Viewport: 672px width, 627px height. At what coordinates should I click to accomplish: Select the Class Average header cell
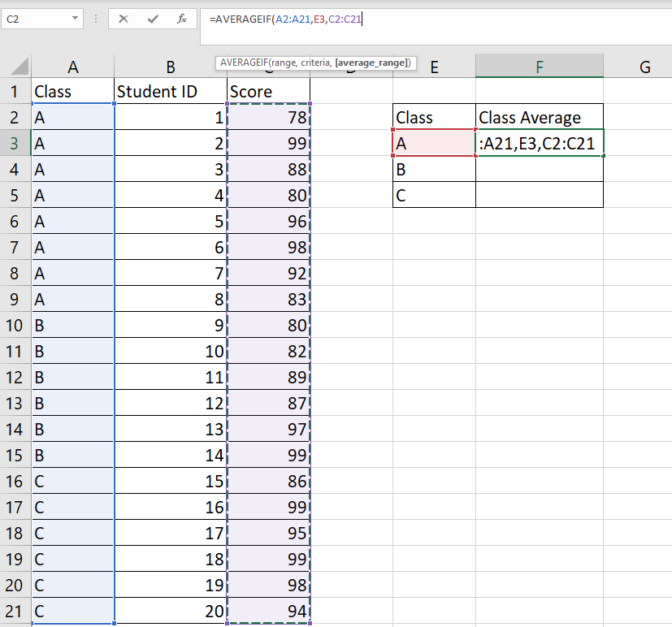click(538, 117)
